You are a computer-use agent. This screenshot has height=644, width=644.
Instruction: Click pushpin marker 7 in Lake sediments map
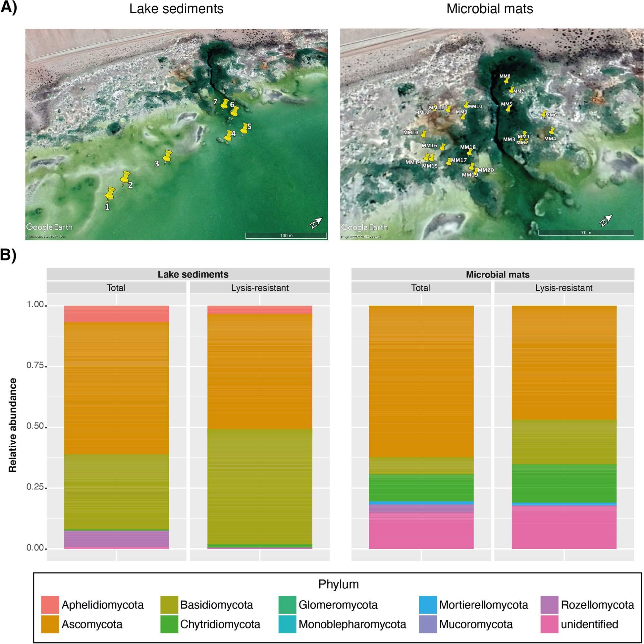225,105
